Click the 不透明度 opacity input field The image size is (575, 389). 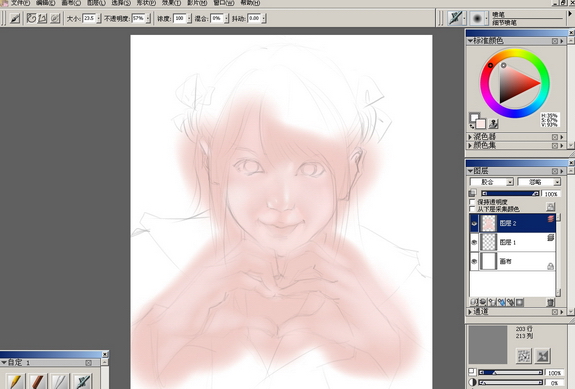[x=138, y=18]
